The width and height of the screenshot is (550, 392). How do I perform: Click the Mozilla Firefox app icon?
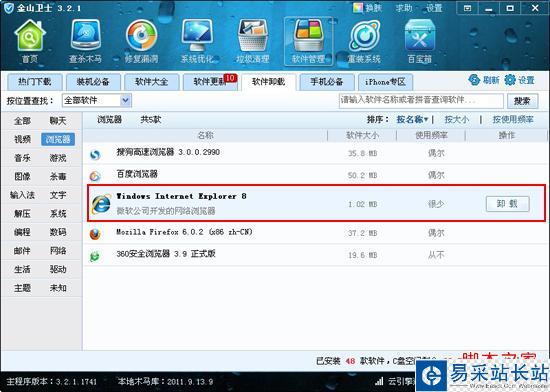[x=95, y=234]
